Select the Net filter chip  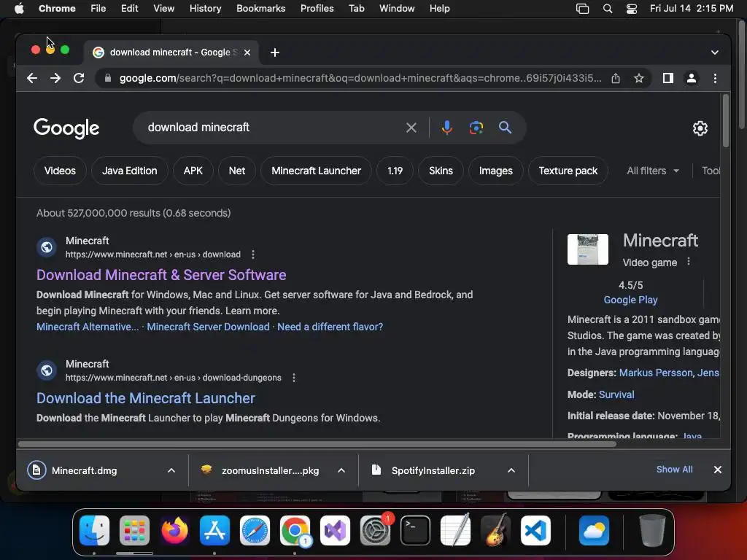click(237, 171)
